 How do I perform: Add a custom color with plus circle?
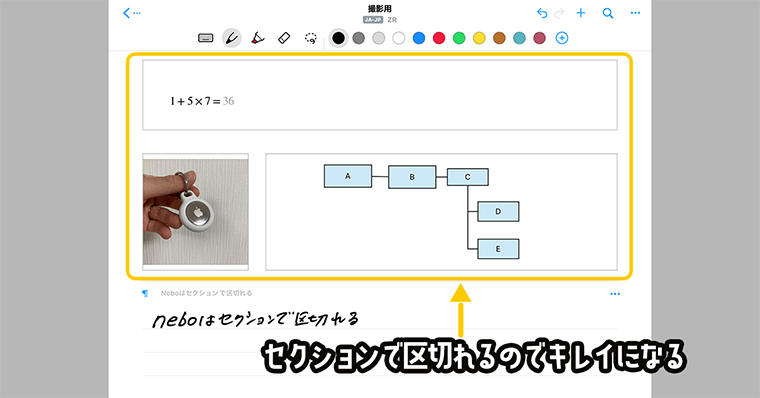click(x=562, y=38)
